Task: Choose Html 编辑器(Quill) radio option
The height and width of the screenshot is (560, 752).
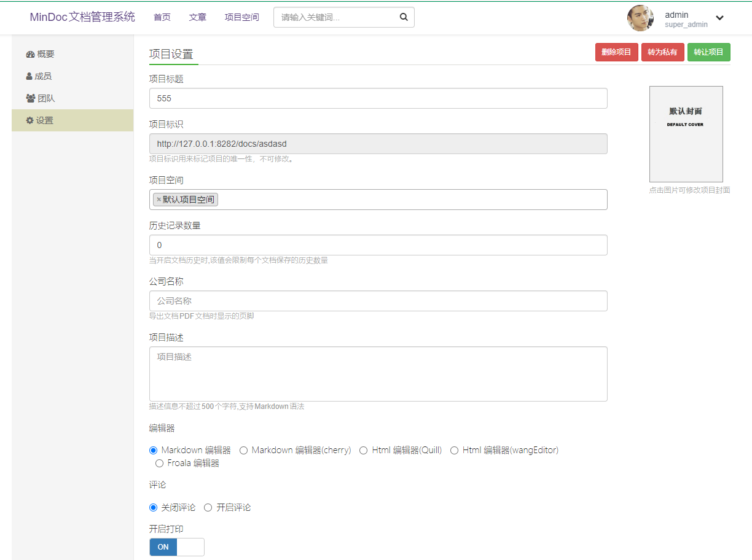Action: coord(364,450)
